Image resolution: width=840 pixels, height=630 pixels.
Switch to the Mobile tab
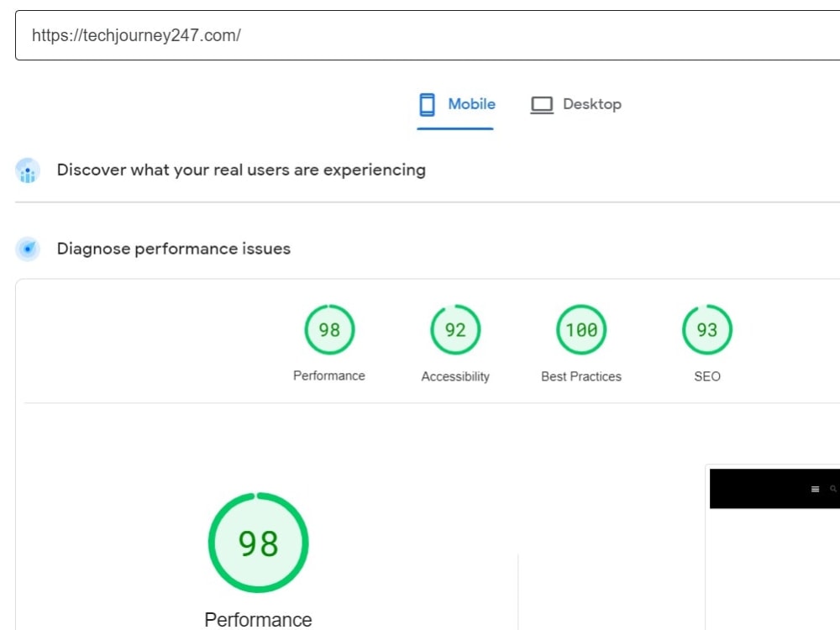[x=456, y=104]
